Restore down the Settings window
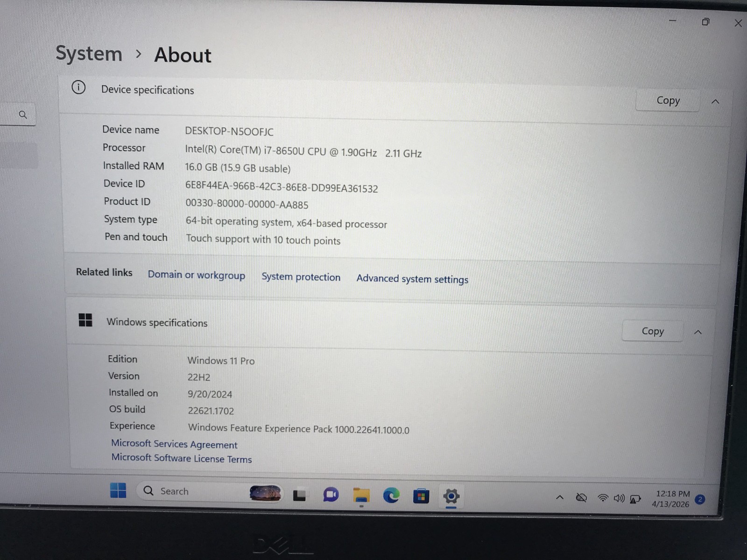This screenshot has width=747, height=560. (705, 22)
